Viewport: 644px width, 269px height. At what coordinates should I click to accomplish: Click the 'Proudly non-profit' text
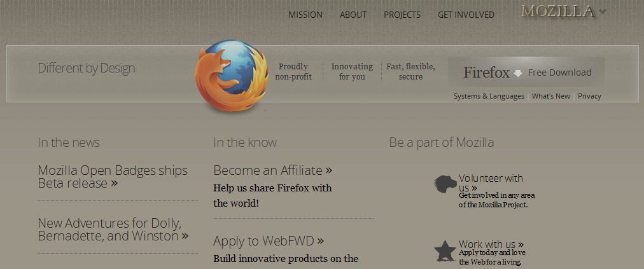293,71
